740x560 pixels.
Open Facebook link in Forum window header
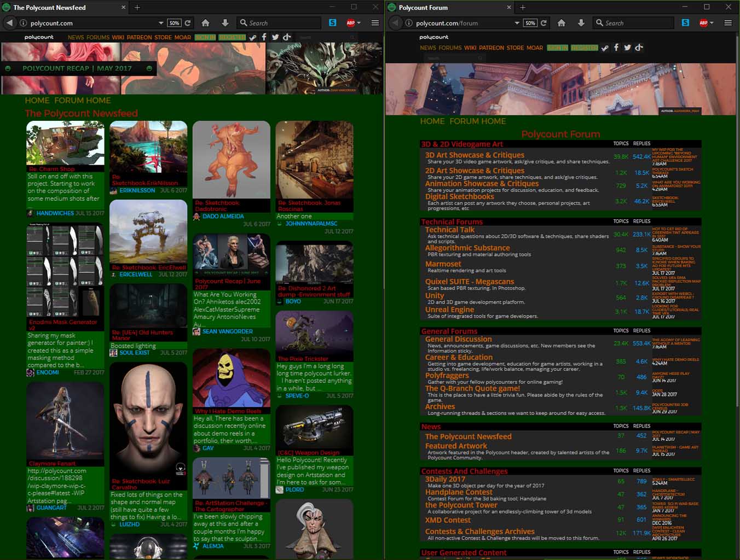pos(616,48)
